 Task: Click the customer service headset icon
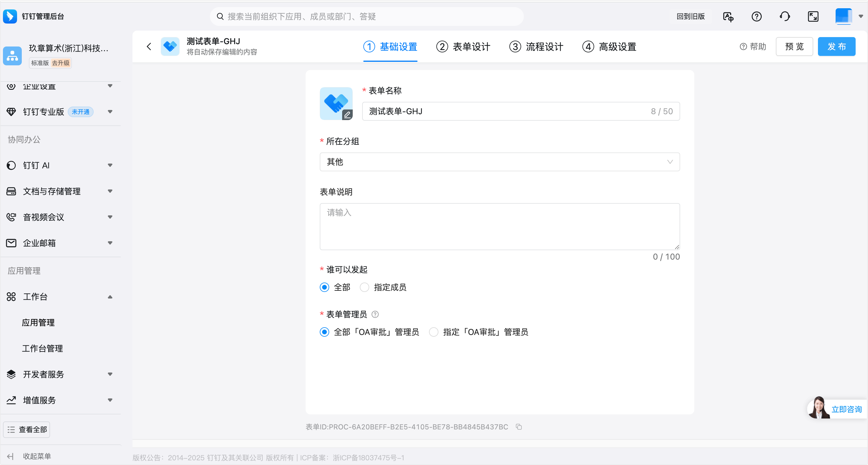[x=785, y=16]
